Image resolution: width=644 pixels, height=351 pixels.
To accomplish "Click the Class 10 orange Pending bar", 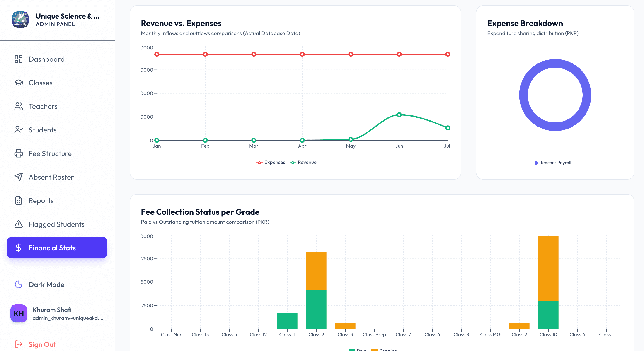I will (548, 269).
